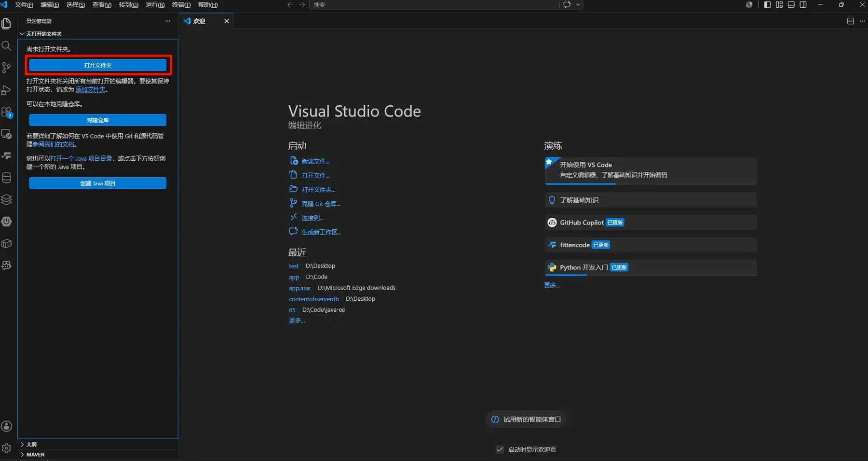Open the 帮助(H) menu
The image size is (868, 461).
[208, 5]
